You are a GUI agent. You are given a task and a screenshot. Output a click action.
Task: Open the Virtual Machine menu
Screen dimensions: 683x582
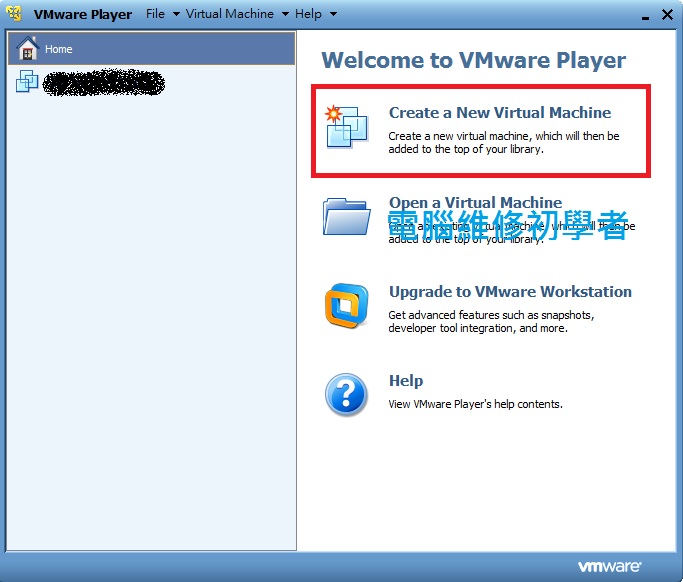coord(230,14)
